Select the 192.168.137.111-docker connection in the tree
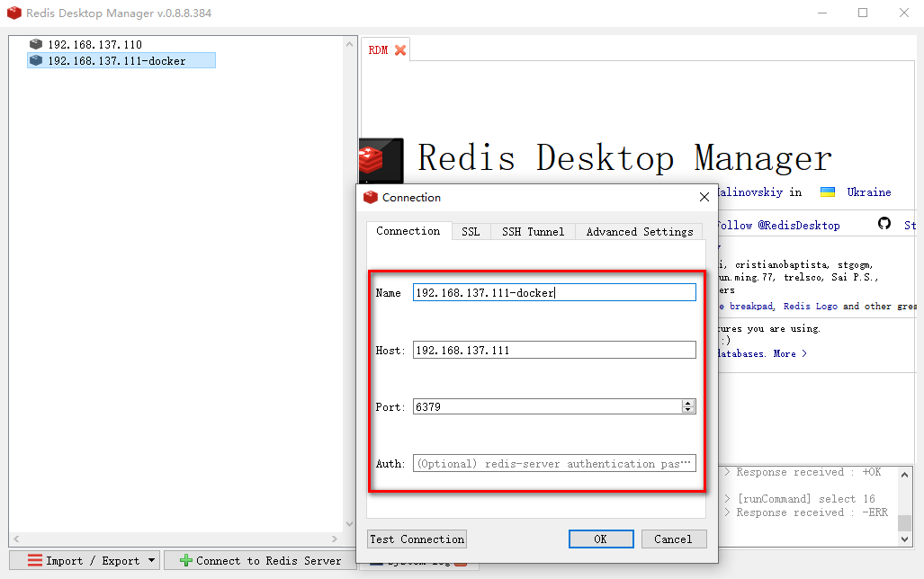The width and height of the screenshot is (924, 579). pos(121,60)
